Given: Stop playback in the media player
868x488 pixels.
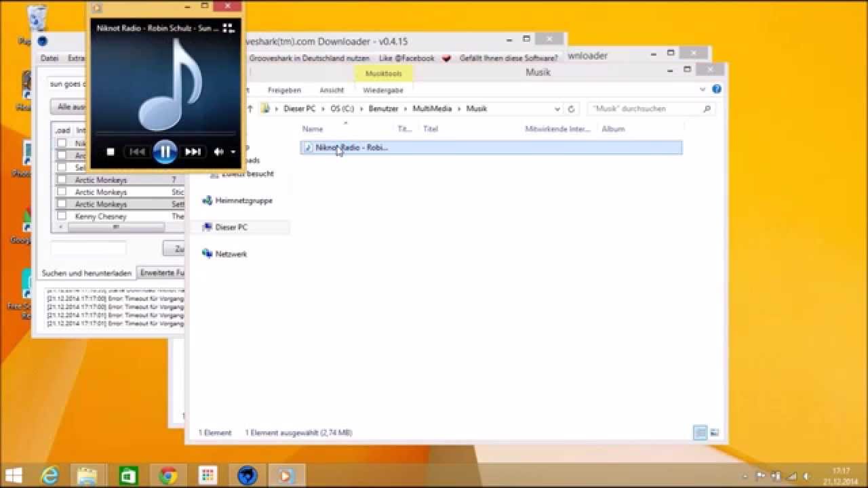Looking at the screenshot, I should click(111, 152).
